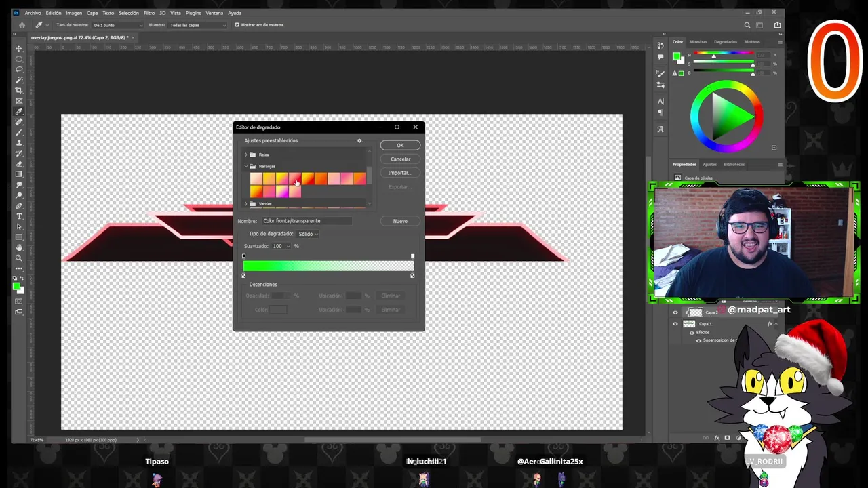Open the Glyphs panel icon
The height and width of the screenshot is (488, 868).
click(x=660, y=129)
